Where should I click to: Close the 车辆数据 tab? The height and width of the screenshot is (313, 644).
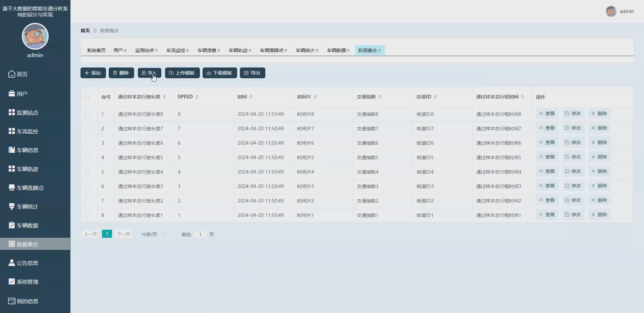(348, 50)
